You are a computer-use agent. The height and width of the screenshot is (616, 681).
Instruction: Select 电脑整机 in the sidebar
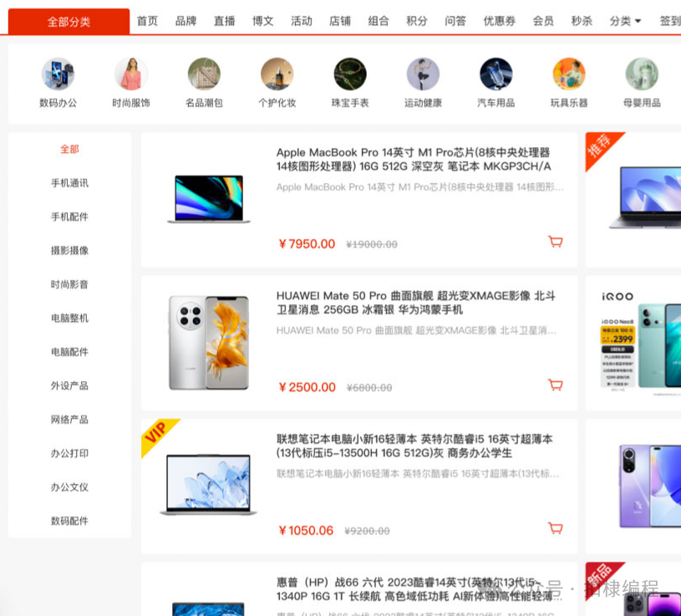[69, 318]
